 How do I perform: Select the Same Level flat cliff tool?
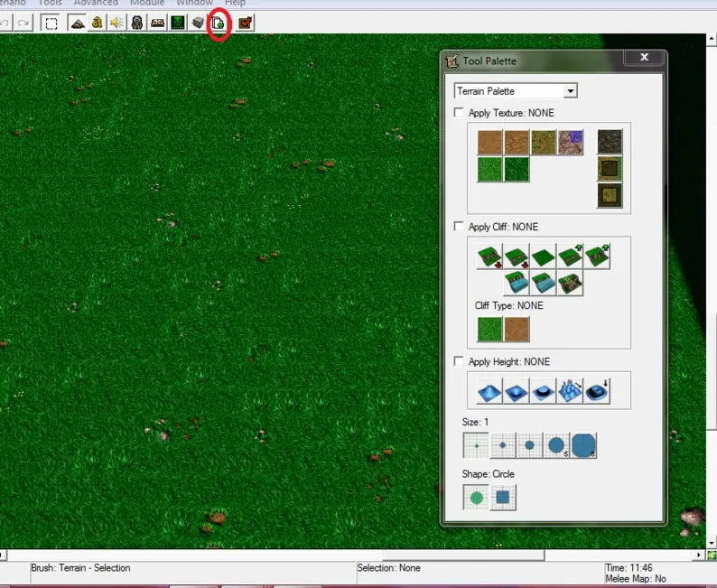(544, 256)
